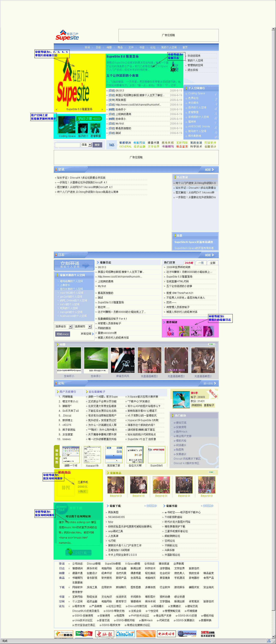Open the second thumbnail in 推荐阅读

point(184,331)
